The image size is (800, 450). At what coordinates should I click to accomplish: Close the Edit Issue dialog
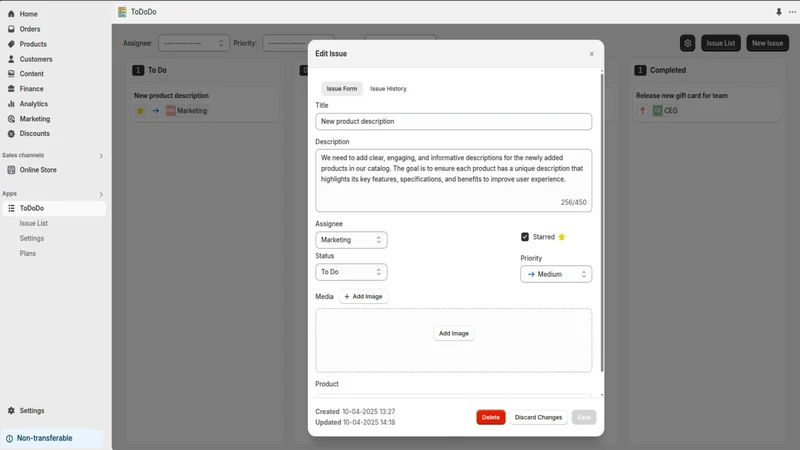click(x=591, y=54)
